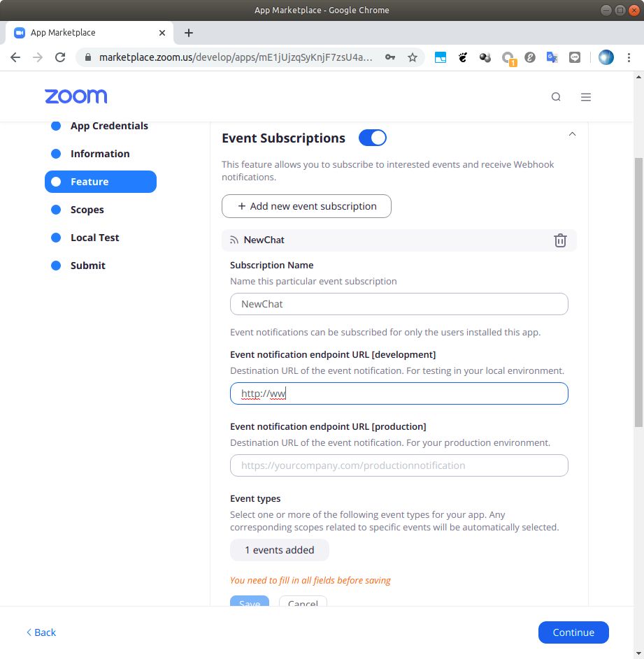
Task: Open a new browser tab
Action: pos(189,33)
